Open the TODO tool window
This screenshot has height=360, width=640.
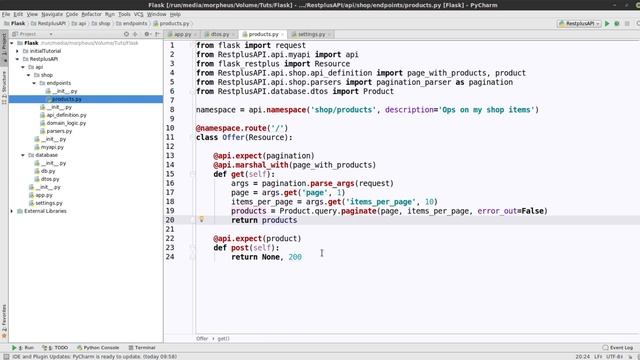(x=55, y=348)
